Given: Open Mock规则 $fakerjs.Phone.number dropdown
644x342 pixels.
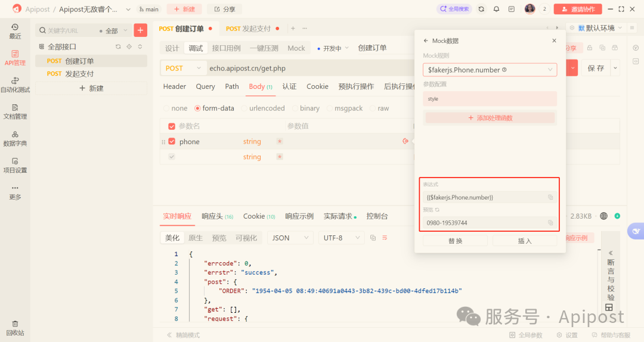Looking at the screenshot, I should click(x=490, y=70).
